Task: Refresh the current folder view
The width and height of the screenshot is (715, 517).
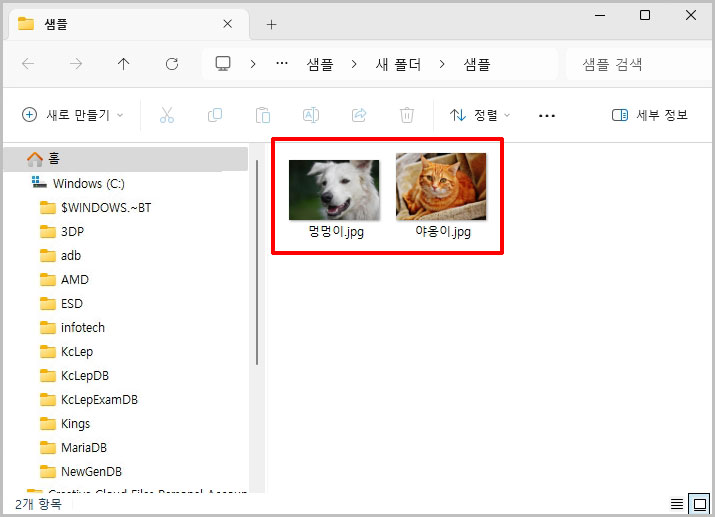Action: [x=172, y=64]
